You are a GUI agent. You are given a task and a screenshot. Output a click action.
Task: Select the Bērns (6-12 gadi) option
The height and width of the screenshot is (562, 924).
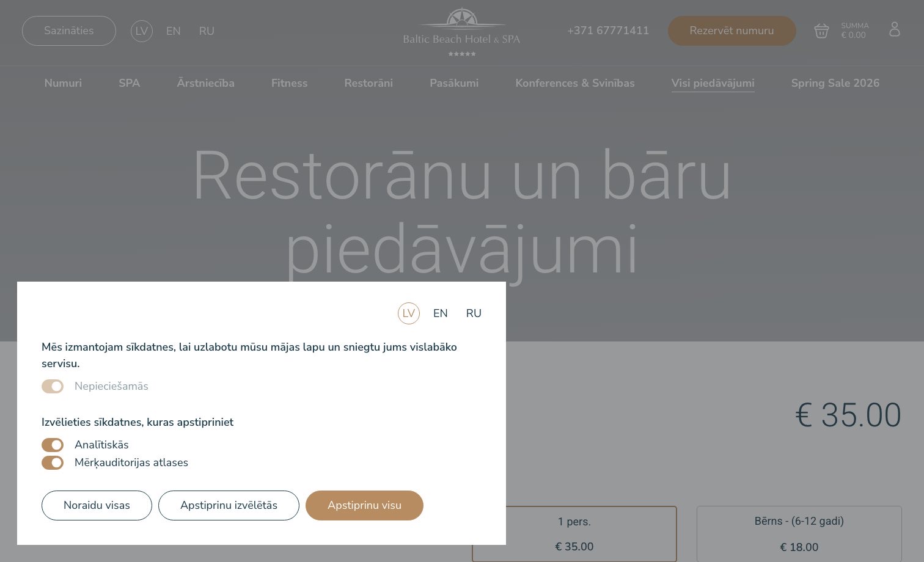pos(799,533)
